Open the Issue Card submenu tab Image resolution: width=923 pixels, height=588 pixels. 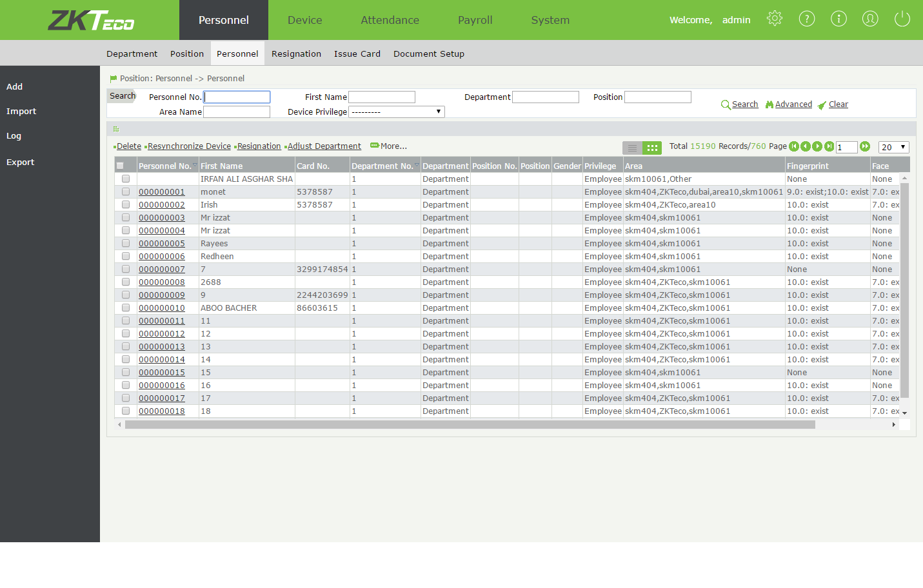pyautogui.click(x=357, y=54)
